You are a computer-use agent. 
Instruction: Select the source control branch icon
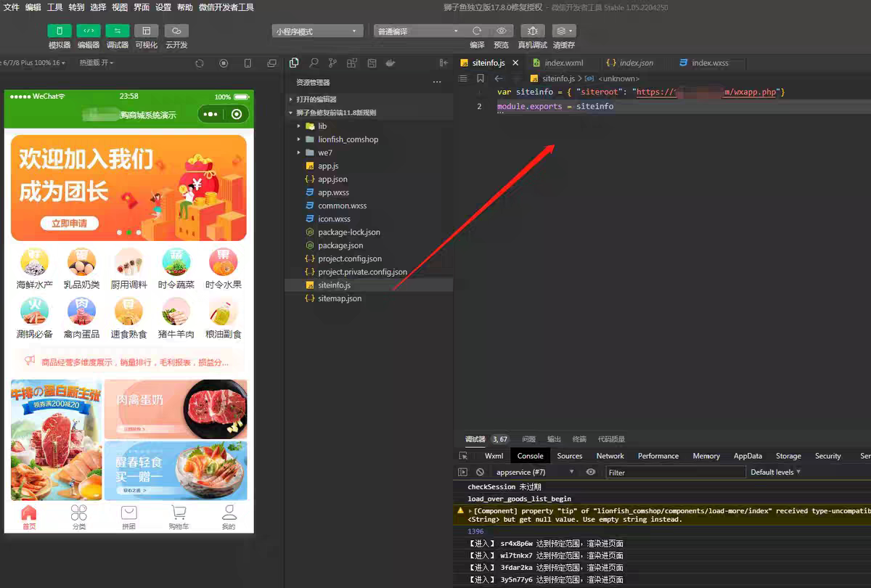click(332, 63)
